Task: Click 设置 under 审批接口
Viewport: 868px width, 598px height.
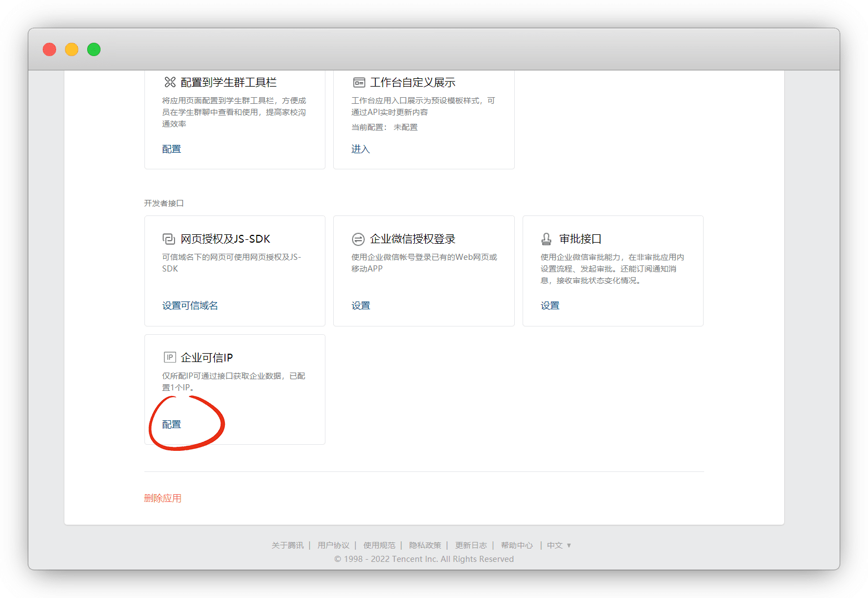Action: point(550,306)
